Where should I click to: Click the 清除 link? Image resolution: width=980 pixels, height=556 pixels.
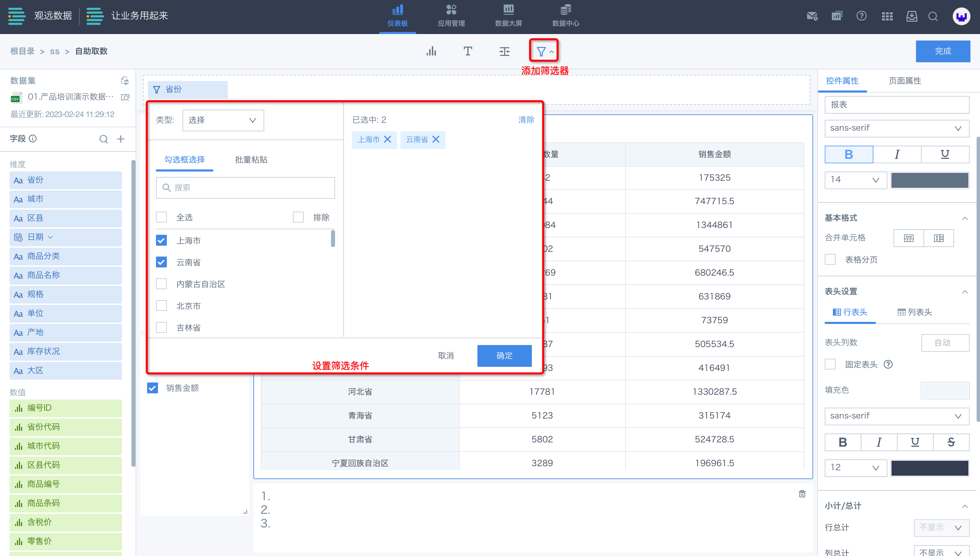[526, 120]
